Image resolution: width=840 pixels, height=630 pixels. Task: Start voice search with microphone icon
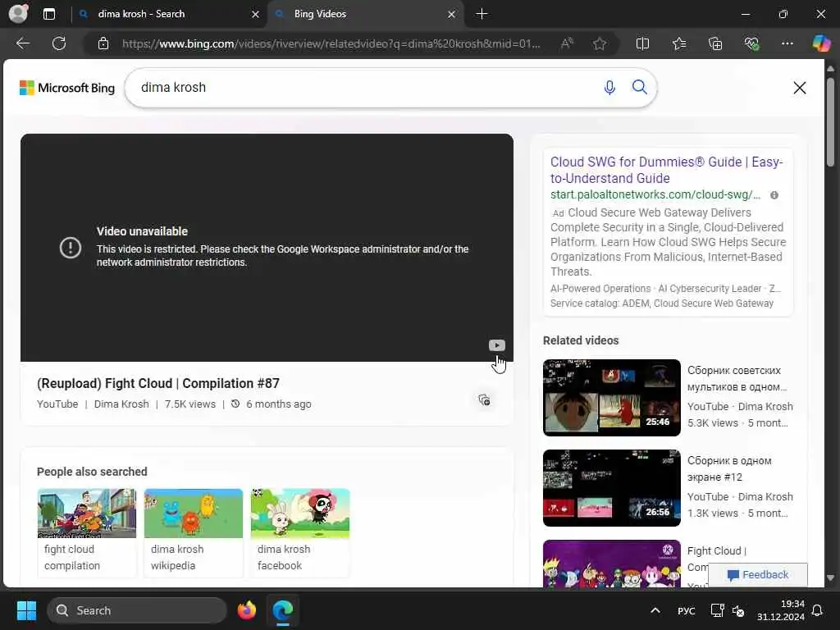coord(609,87)
